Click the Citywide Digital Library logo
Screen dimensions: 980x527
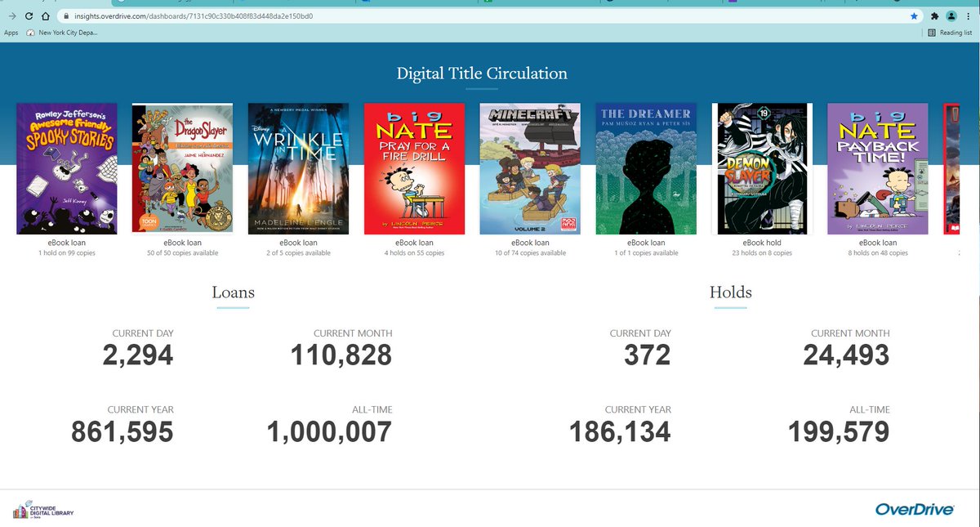42,511
